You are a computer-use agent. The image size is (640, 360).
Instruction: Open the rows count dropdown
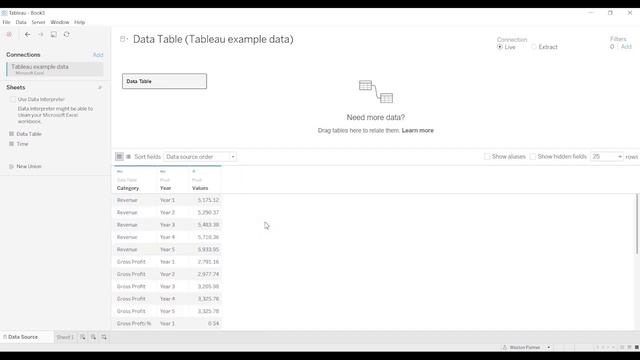pyautogui.click(x=607, y=157)
